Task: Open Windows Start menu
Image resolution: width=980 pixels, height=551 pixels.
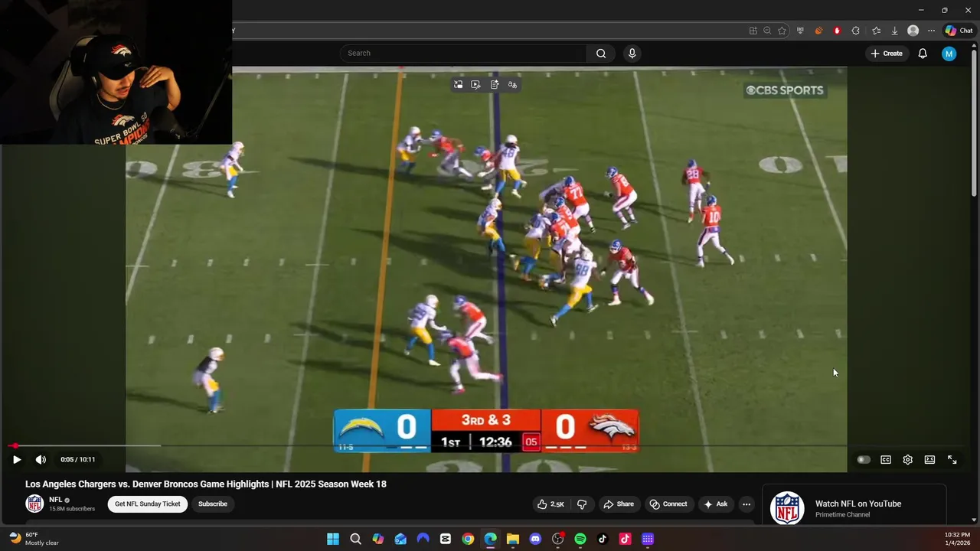Action: tap(333, 539)
